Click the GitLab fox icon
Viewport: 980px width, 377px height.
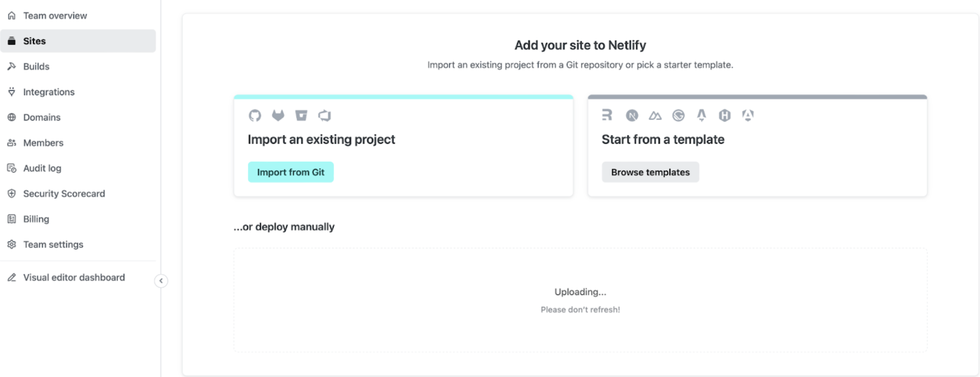click(x=278, y=116)
